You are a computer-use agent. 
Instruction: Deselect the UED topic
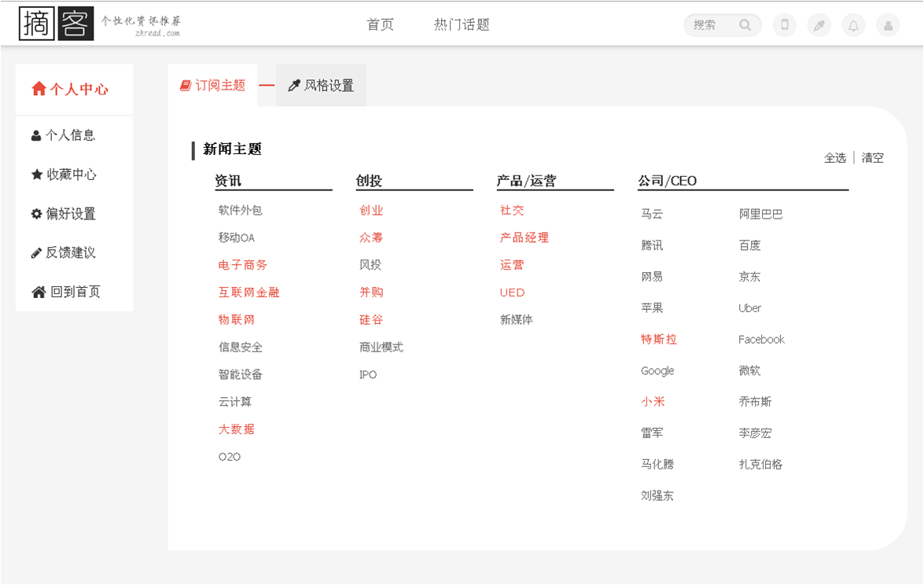point(512,292)
